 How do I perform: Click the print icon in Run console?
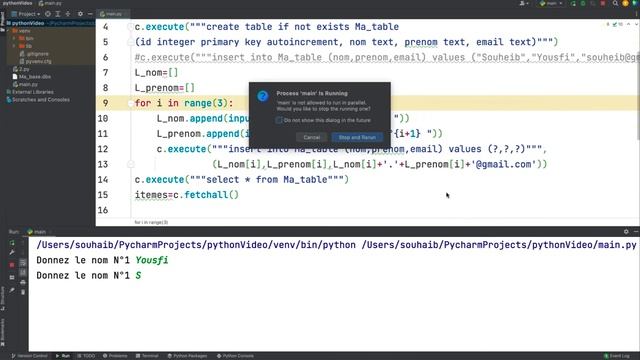(23, 282)
